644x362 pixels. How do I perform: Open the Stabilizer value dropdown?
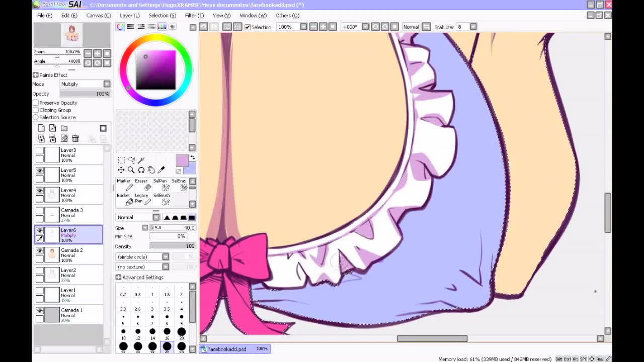pyautogui.click(x=473, y=27)
